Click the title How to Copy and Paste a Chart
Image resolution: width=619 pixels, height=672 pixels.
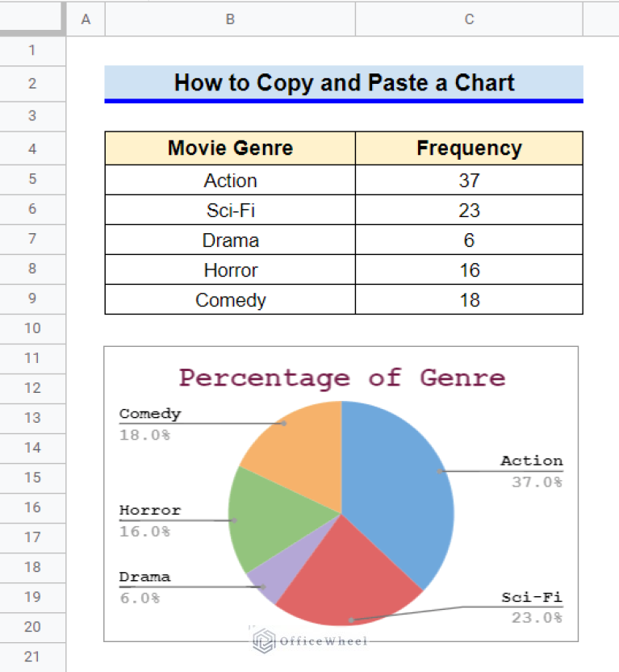pos(344,82)
